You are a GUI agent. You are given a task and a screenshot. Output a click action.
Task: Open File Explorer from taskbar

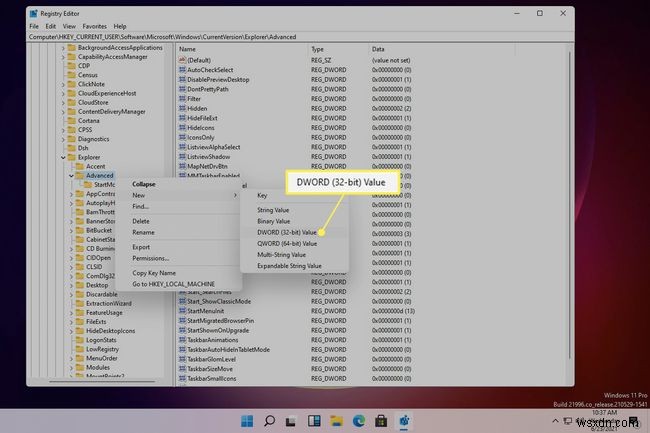[337, 421]
